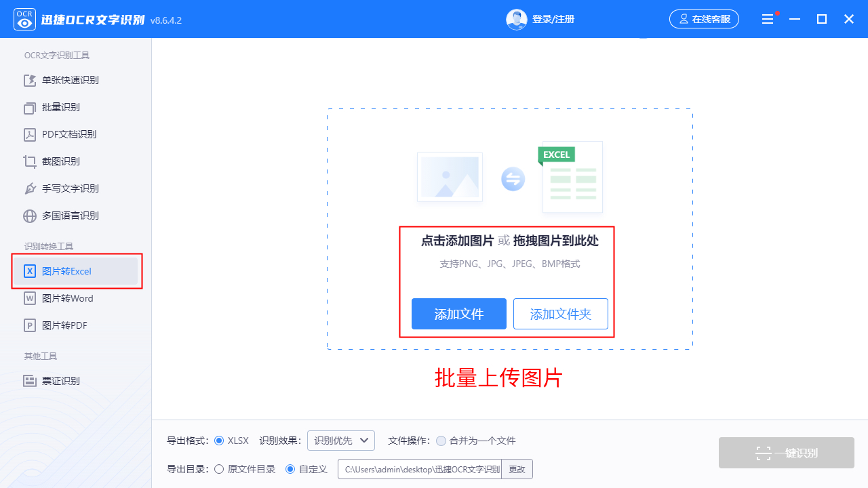Select 原文件目录 export directory

tap(219, 469)
